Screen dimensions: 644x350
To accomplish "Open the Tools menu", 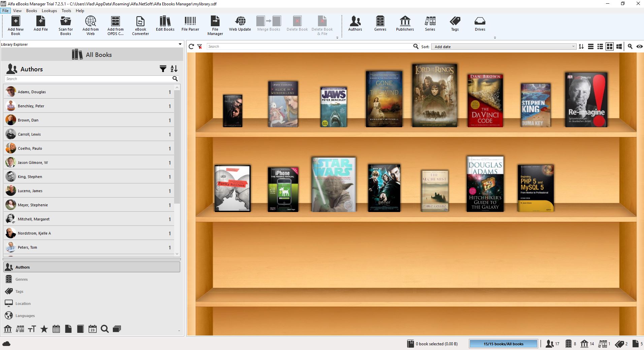I will 66,11.
